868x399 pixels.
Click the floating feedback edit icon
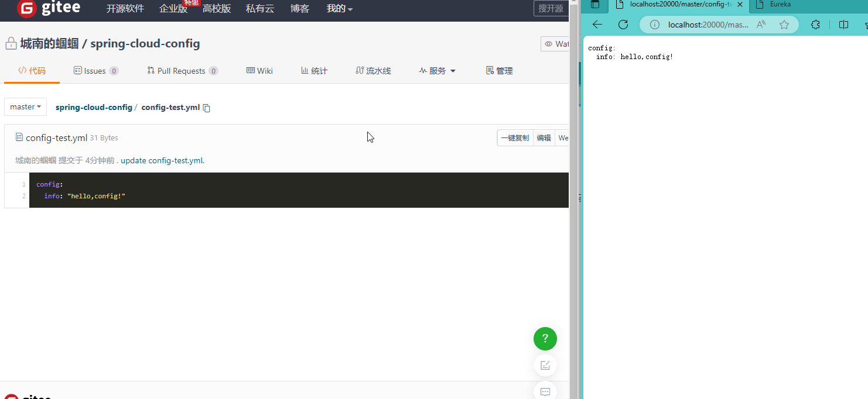point(545,365)
